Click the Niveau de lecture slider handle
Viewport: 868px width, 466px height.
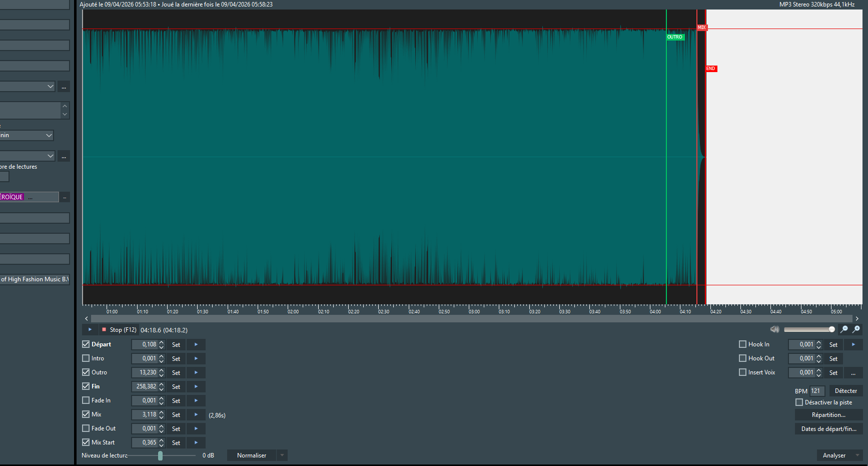[160, 455]
